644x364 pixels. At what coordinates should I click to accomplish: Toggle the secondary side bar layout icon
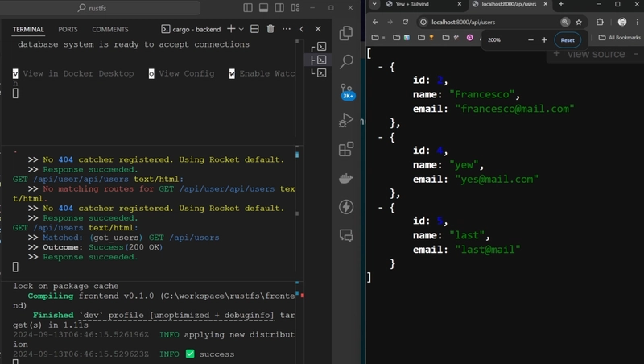(x=279, y=8)
